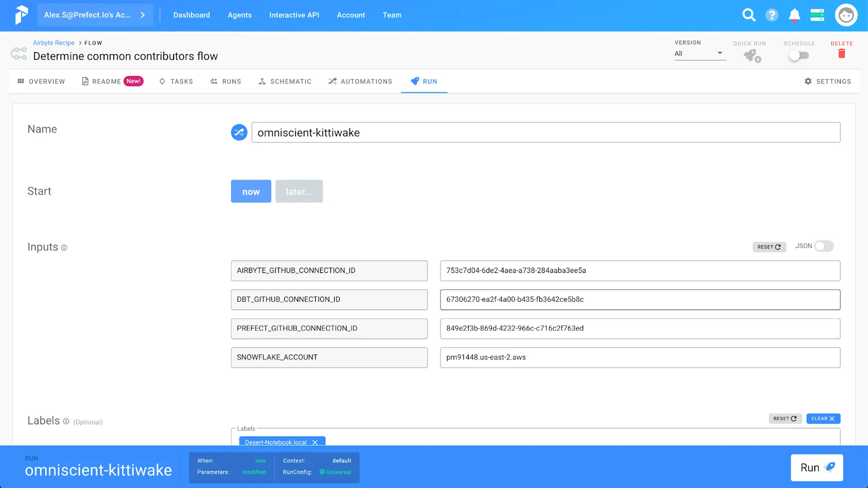
Task: Click the Settings gear icon
Action: pos(808,81)
